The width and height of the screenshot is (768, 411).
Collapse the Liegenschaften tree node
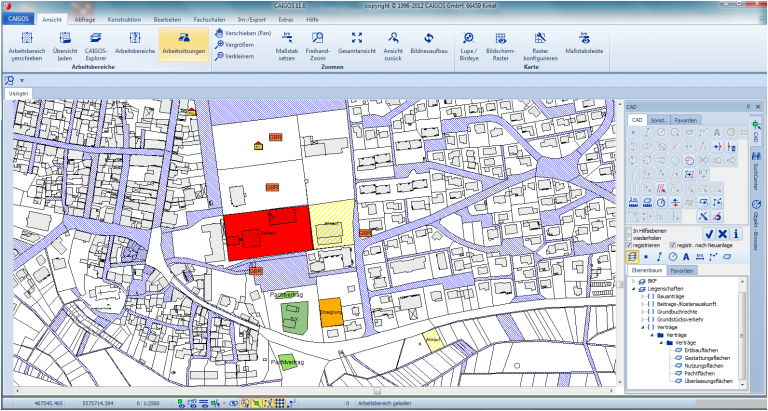(631, 288)
